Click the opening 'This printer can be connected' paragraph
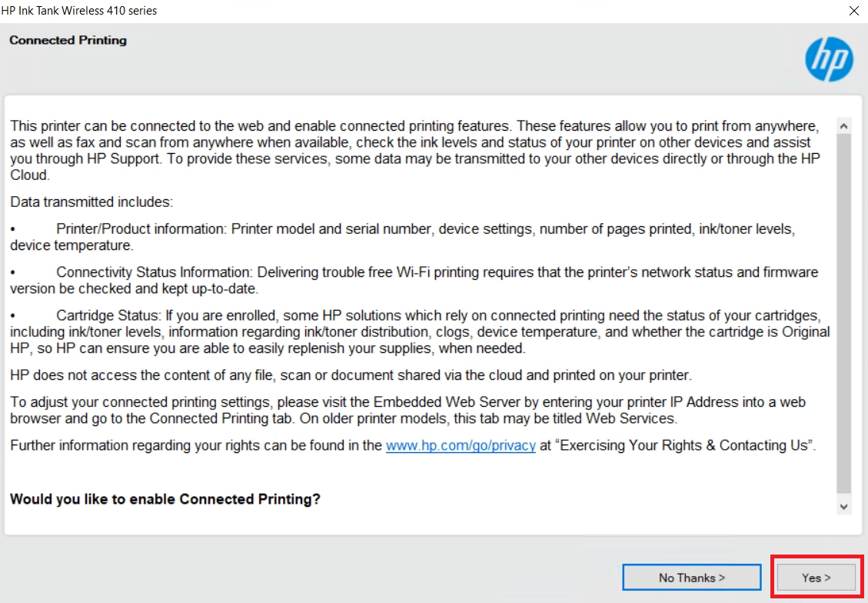This screenshot has height=603, width=868. [415, 151]
